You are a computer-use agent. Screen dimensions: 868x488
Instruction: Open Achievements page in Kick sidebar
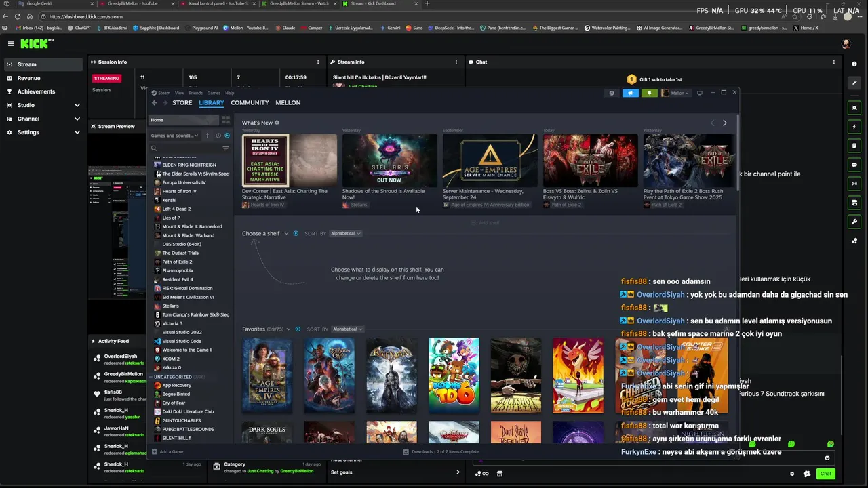[x=42, y=91]
